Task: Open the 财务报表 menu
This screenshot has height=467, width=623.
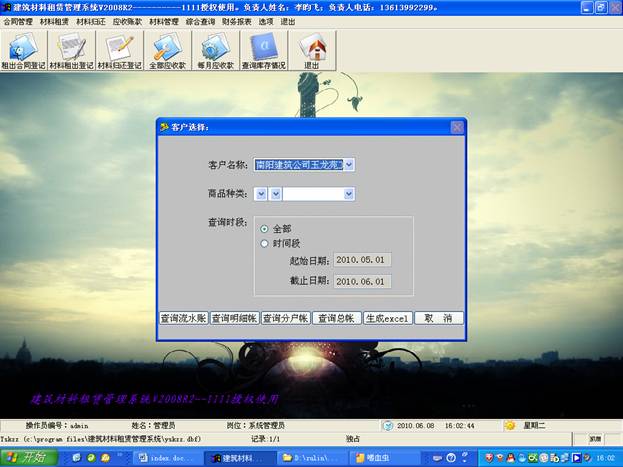Action: pyautogui.click(x=238, y=20)
